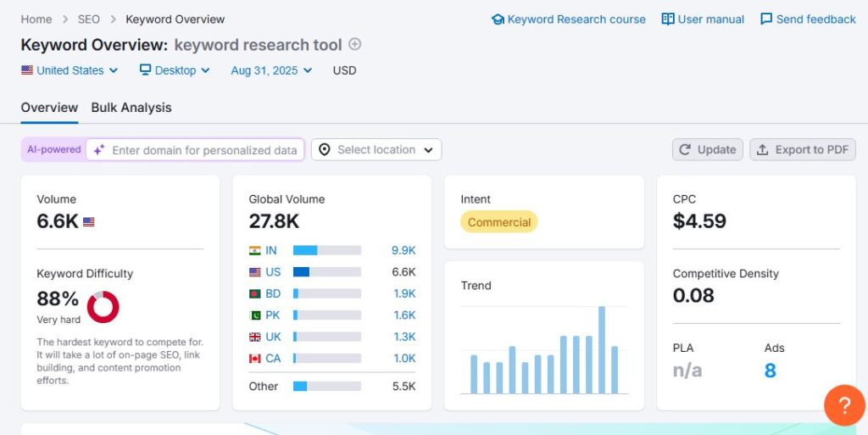Click the Keyword Overview breadcrumb
Viewport: 868px width, 435px height.
[175, 20]
